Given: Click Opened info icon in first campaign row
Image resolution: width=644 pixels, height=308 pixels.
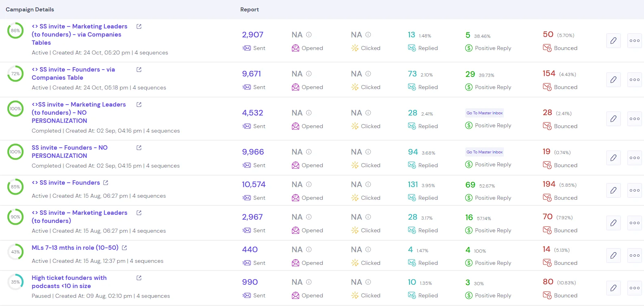Looking at the screenshot, I should click(309, 35).
